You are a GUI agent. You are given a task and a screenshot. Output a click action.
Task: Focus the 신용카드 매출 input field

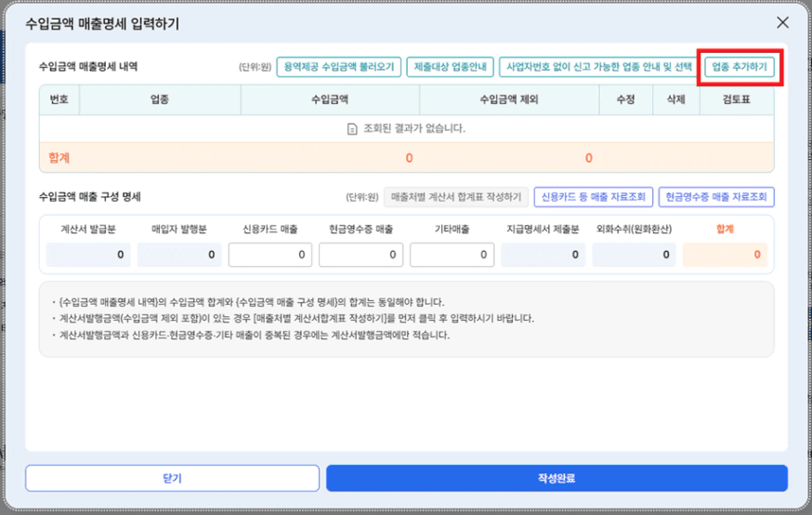[269, 254]
